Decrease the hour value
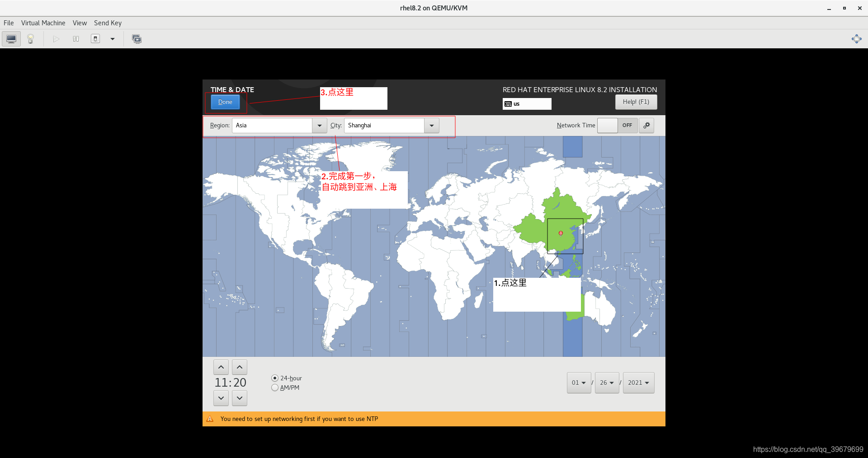Image resolution: width=868 pixels, height=458 pixels. click(221, 398)
